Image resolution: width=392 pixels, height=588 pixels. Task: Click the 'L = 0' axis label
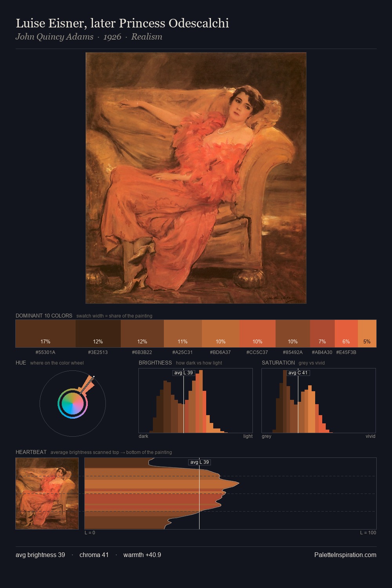(90, 533)
